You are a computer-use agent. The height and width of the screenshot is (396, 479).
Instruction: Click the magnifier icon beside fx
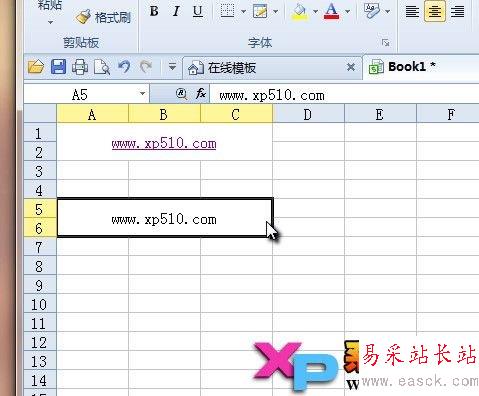tap(181, 94)
